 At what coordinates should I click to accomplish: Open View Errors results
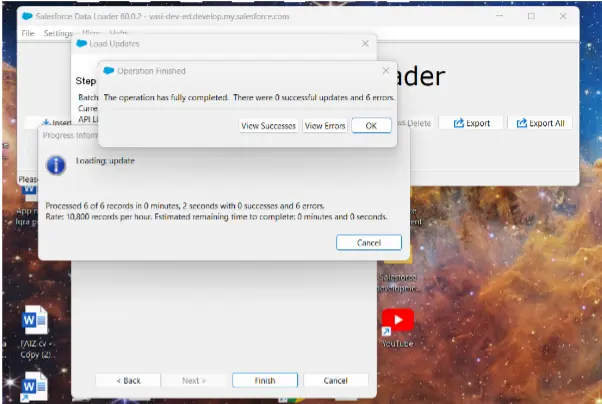[x=325, y=126]
